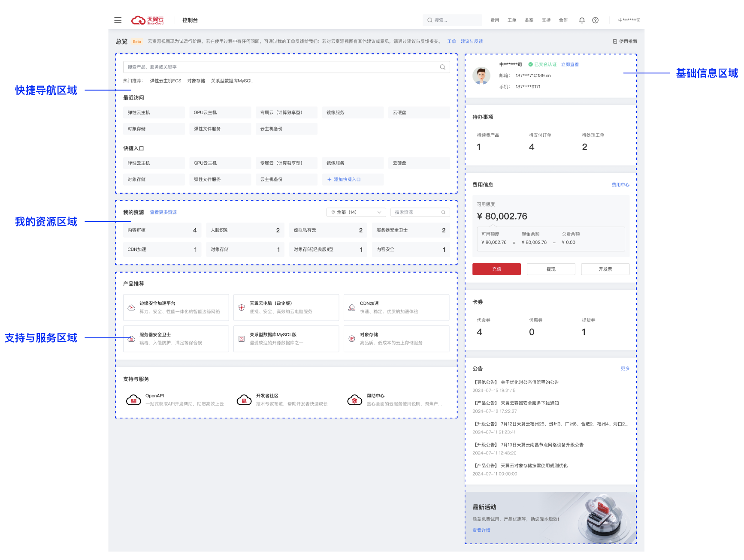Focus the top header 搜索 field
The width and height of the screenshot is (744, 560).
[452, 20]
